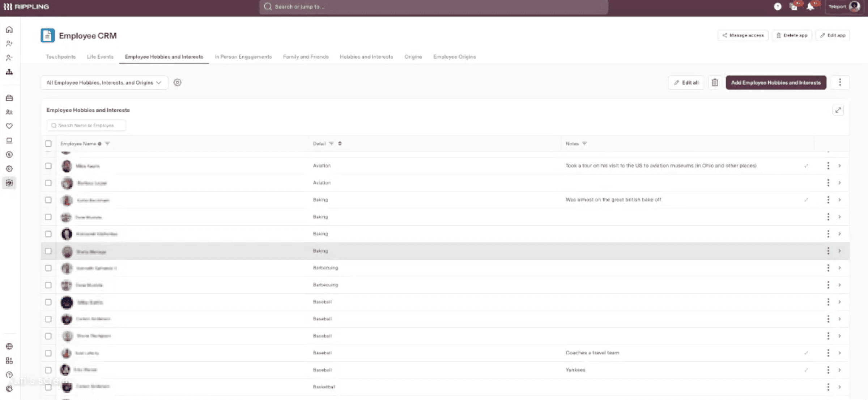Switch to the Life Events tab
The image size is (868, 400).
100,57
